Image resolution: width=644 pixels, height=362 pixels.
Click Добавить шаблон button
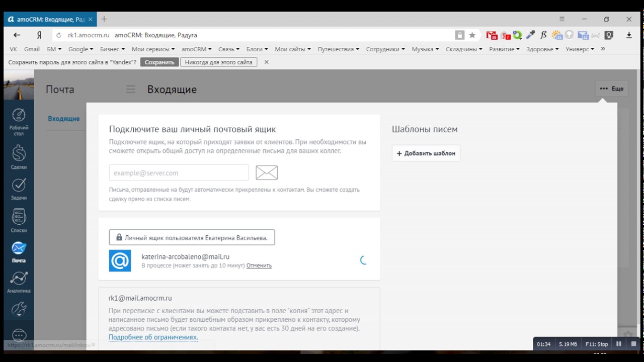click(426, 153)
